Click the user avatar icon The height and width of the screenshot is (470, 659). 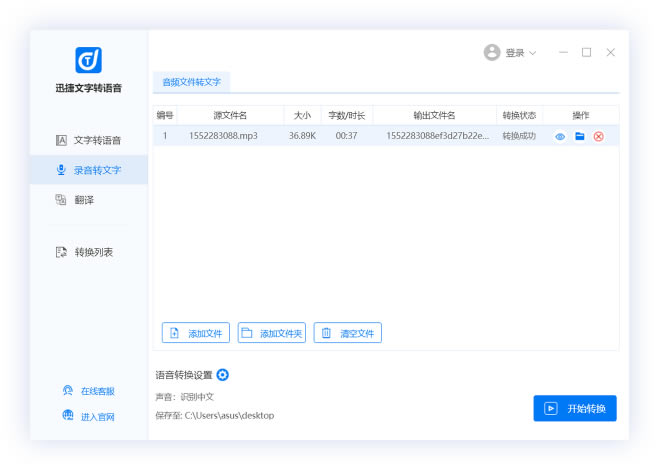[x=491, y=53]
